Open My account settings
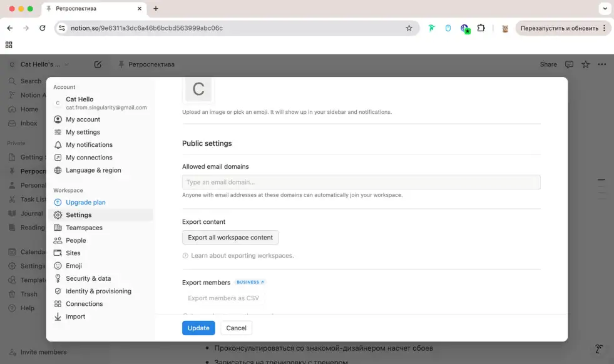This screenshot has height=364, width=614. (83, 119)
